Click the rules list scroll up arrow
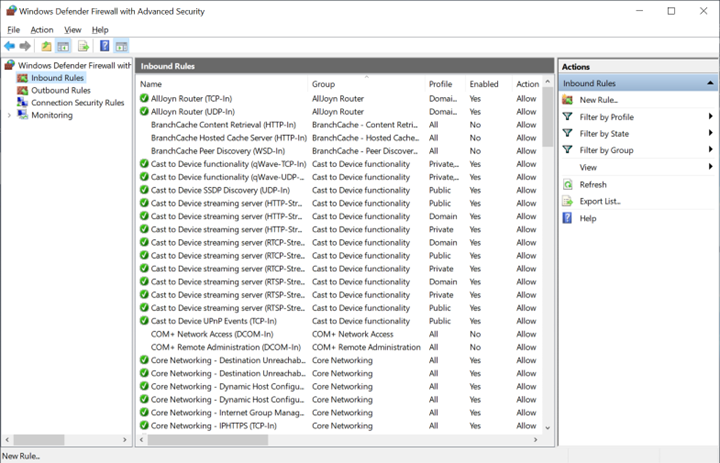 click(x=547, y=82)
